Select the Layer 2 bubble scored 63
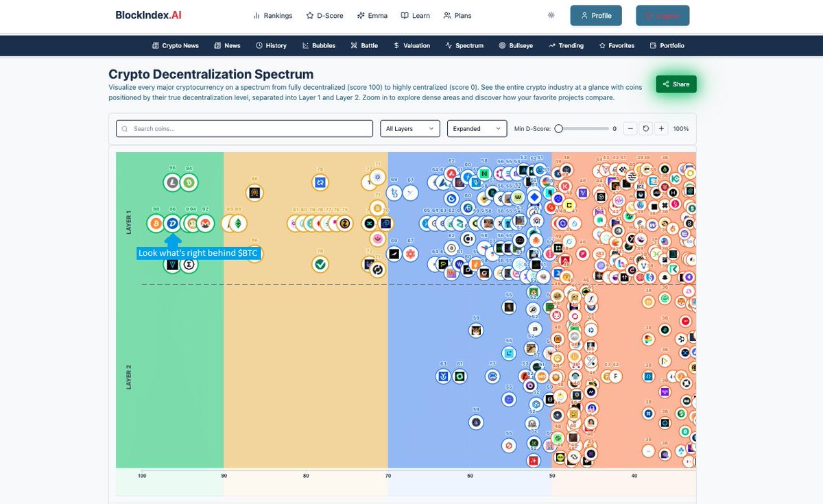Screen dimensions: 823x504 point(444,376)
